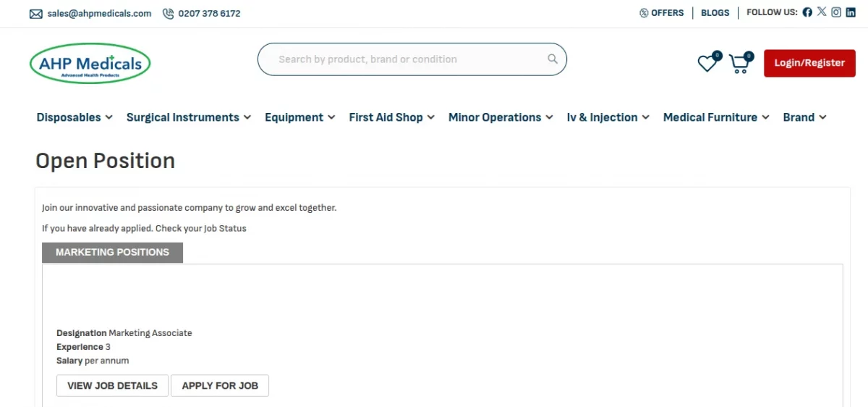Open the X (Twitter) social link
This screenshot has height=407, width=868.
coord(822,12)
